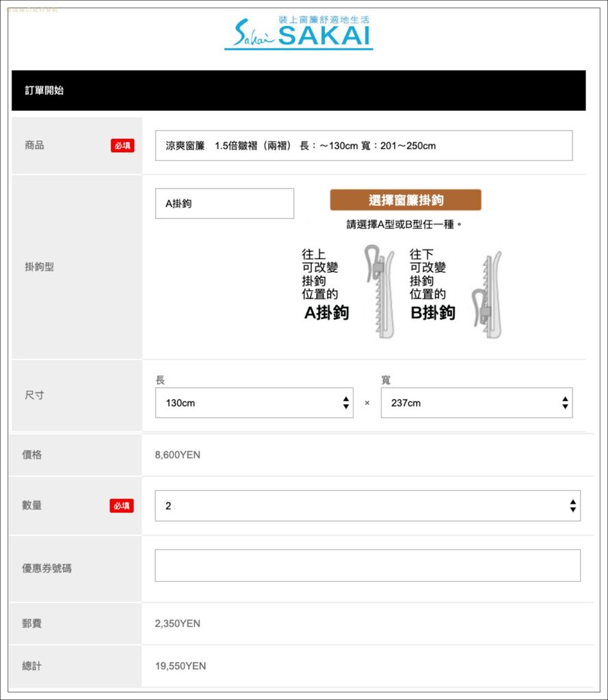This screenshot has width=608, height=700.
Task: Click the 2,350YEN postage value
Action: click(x=177, y=623)
